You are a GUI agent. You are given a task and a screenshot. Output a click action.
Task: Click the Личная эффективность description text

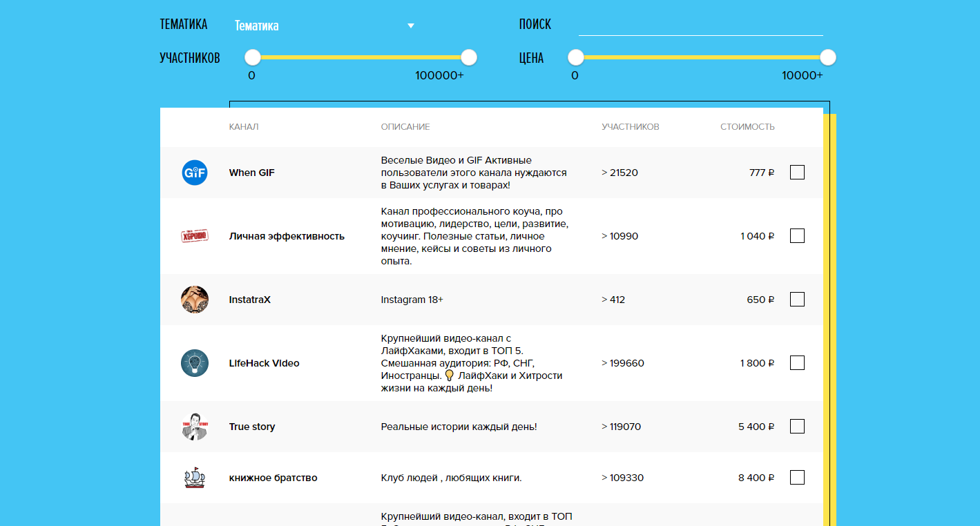click(x=475, y=236)
